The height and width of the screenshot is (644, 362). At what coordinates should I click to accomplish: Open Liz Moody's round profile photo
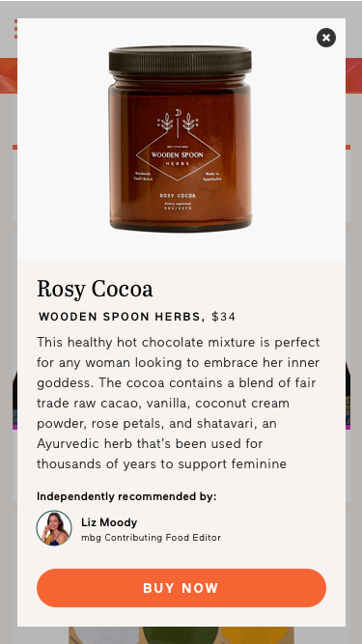pyautogui.click(x=54, y=528)
